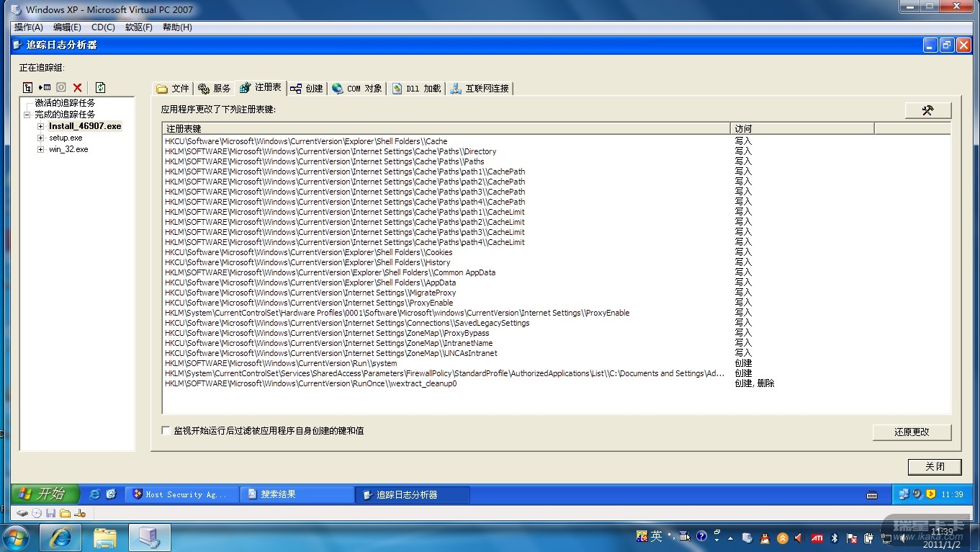Expand the setup.exe tree node

pyautogui.click(x=41, y=138)
